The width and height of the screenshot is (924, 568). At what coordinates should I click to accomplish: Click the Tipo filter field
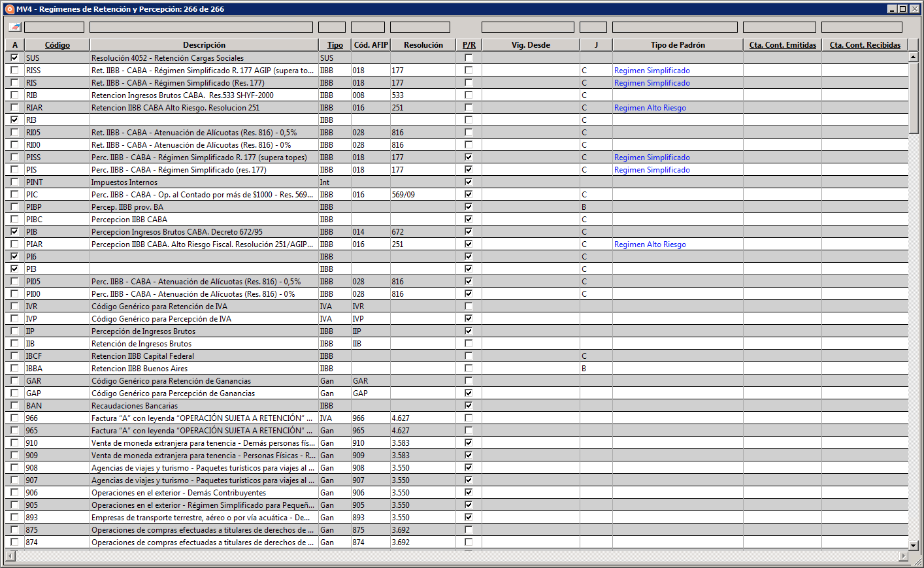(x=332, y=27)
